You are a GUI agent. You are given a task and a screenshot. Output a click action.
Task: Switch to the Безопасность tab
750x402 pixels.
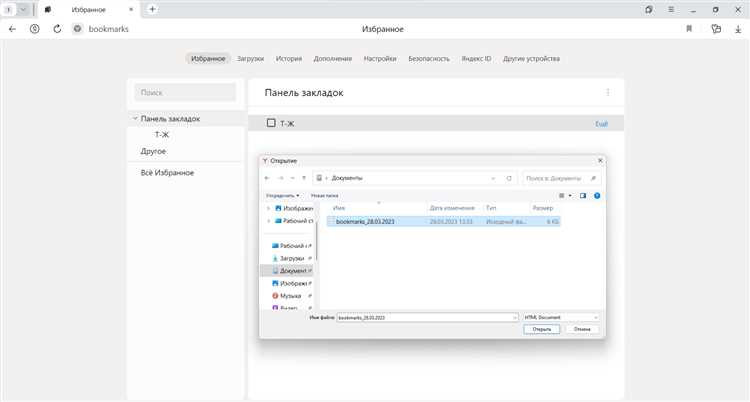pyautogui.click(x=429, y=58)
